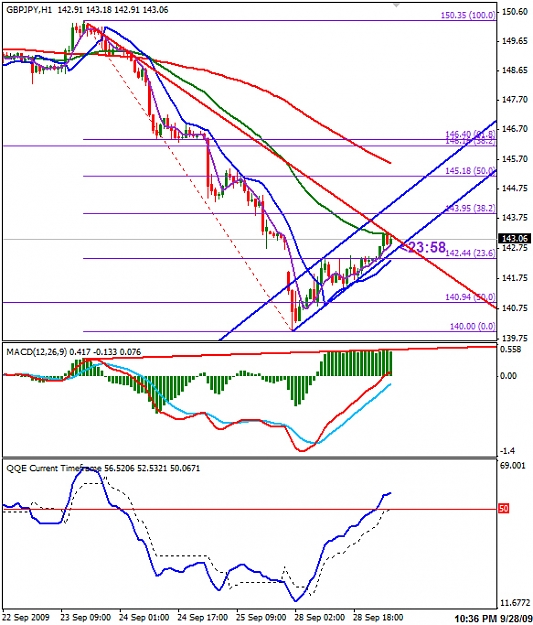This screenshot has width=533, height=625.
Task: Click 139.75 on the price axis
Action: (515, 338)
